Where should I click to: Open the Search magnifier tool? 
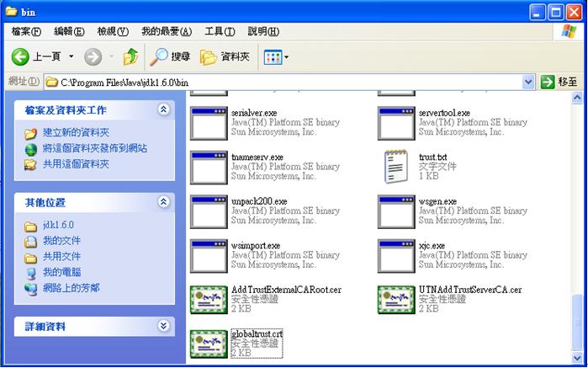click(159, 57)
